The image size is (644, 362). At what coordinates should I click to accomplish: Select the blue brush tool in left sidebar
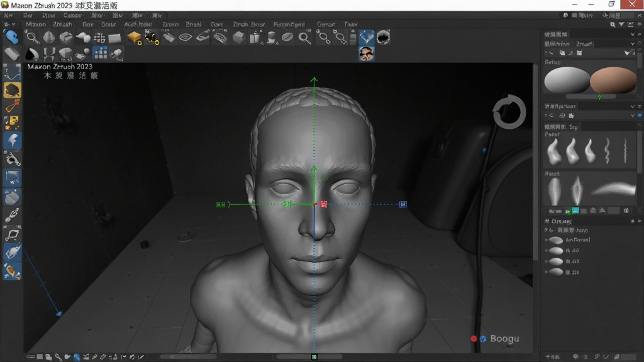pyautogui.click(x=12, y=37)
